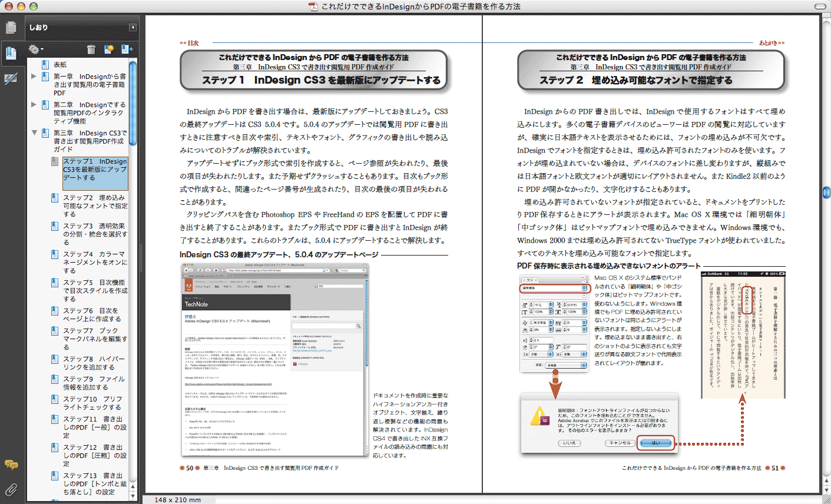Click the bookmarks list scroll down arrow
This screenshot has height=504, width=831.
[133, 496]
